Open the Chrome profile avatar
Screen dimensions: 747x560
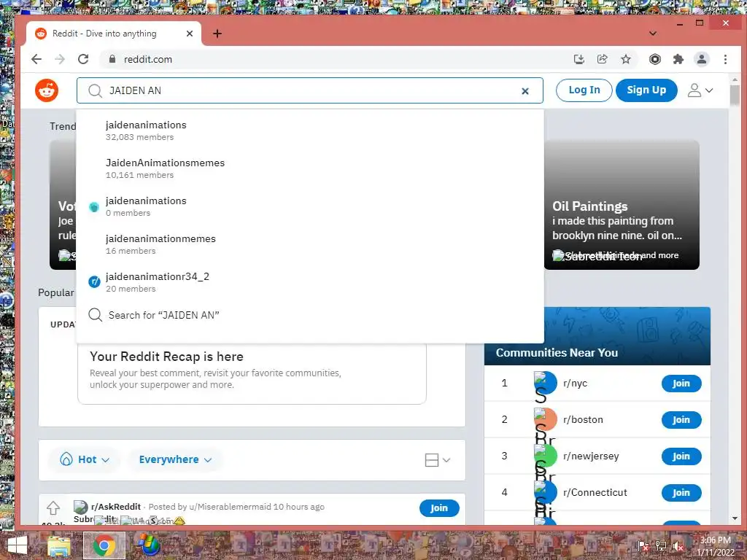[702, 59]
